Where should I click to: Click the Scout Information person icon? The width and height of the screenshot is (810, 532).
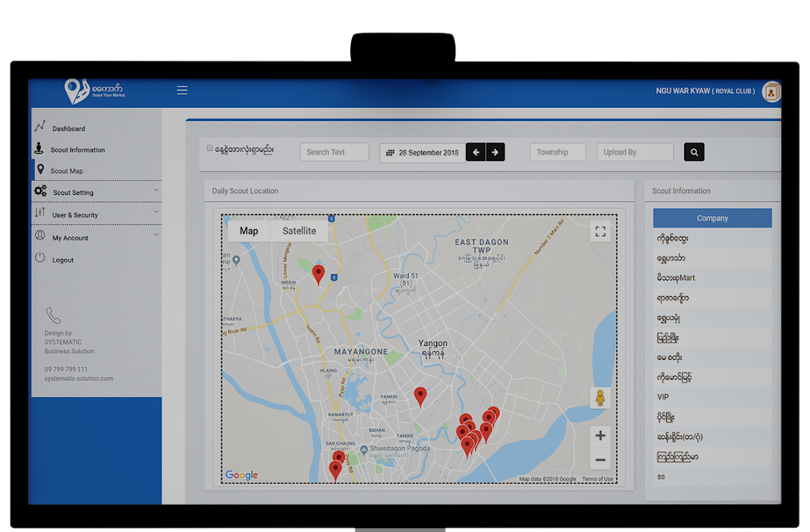point(39,148)
